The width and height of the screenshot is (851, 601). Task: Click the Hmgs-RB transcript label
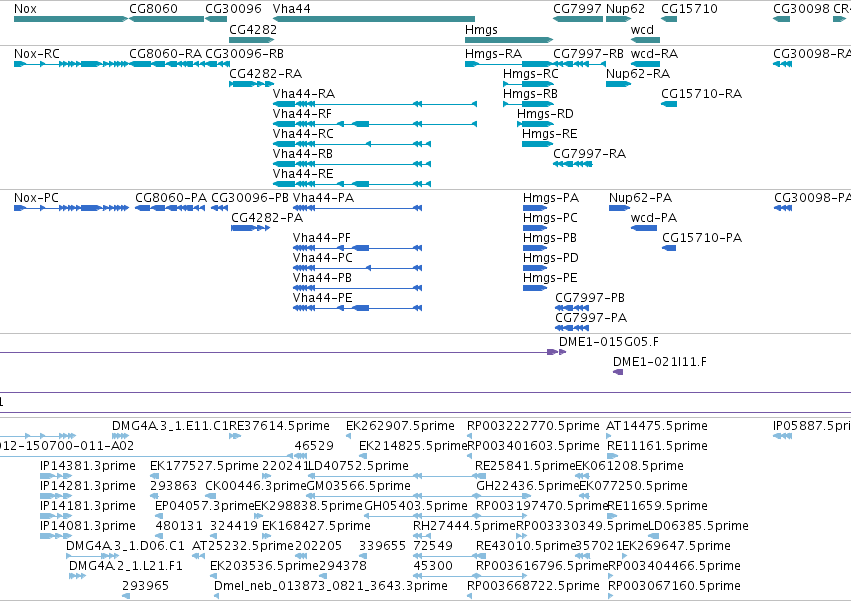(530, 94)
